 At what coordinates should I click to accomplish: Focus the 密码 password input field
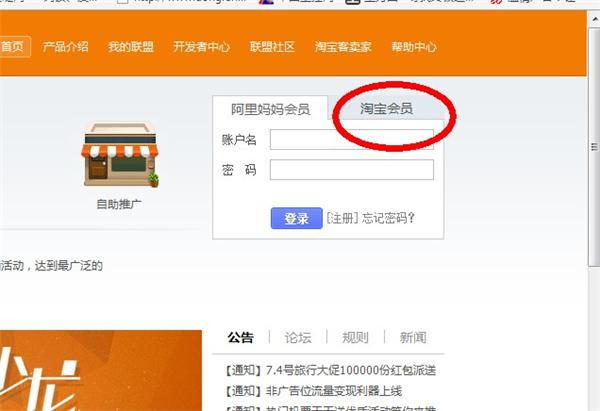[x=352, y=170]
